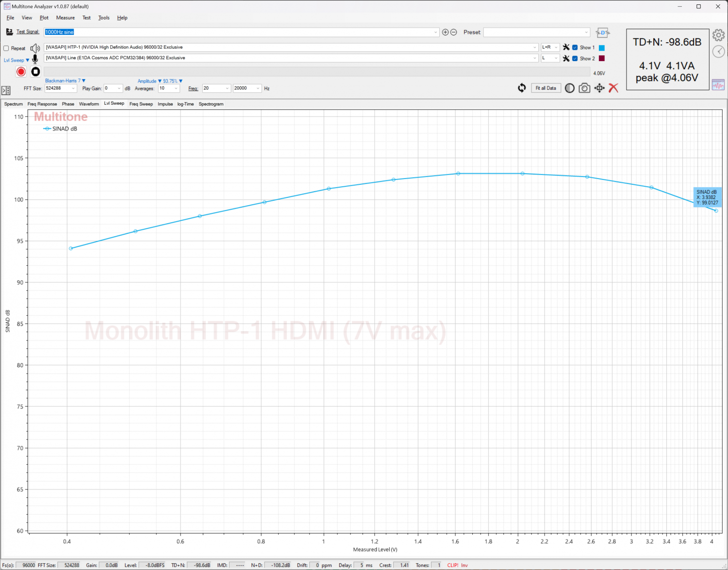Switch to the Spectrogram tab

tap(211, 104)
